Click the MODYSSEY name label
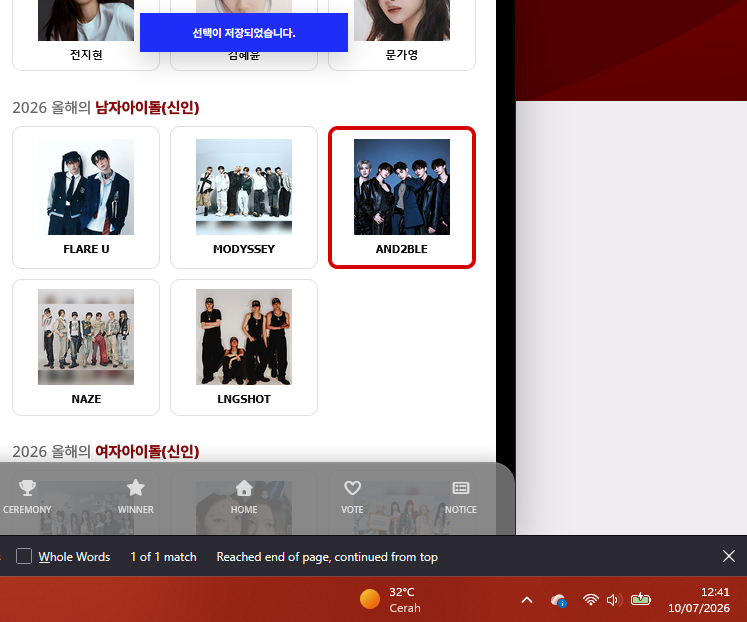This screenshot has height=622, width=747. [244, 249]
